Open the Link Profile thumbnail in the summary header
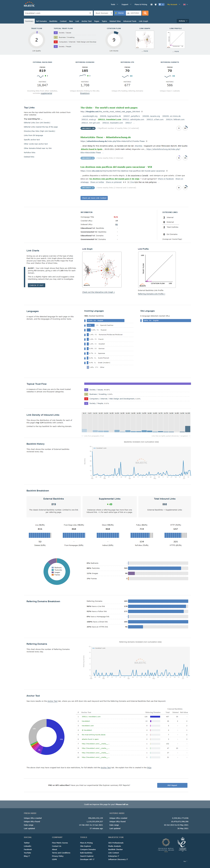Image resolution: width=210 pixels, height=868 pixels. 176,40
